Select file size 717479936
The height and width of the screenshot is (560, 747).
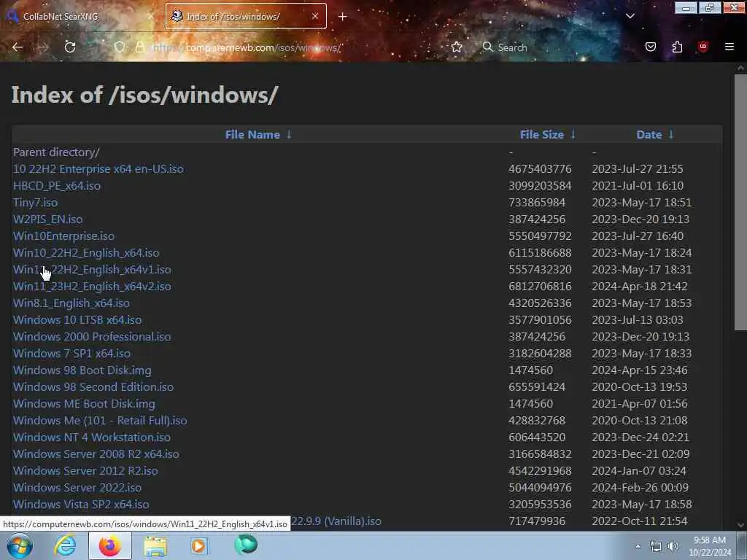(537, 521)
